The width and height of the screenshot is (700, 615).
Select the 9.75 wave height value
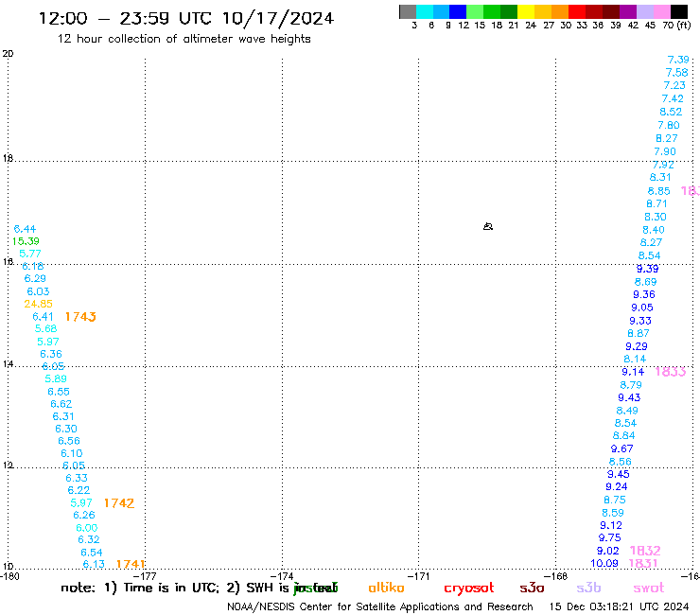(x=610, y=537)
